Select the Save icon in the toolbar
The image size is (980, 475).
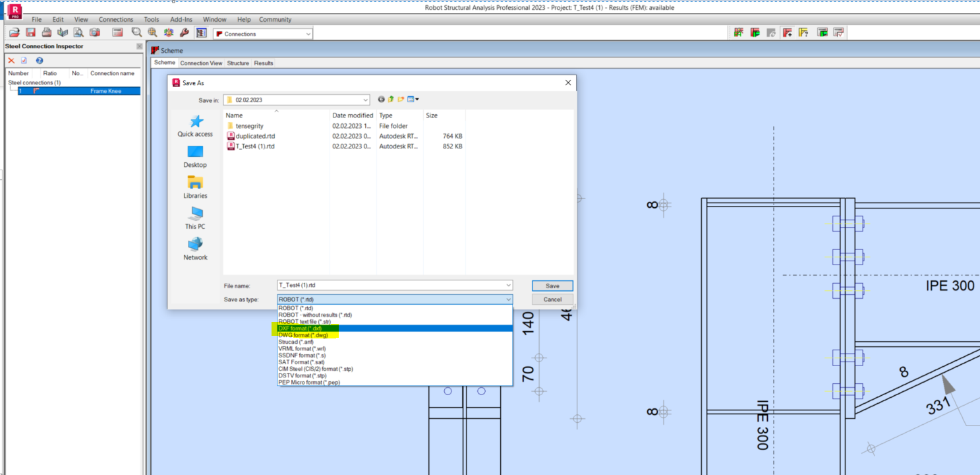point(30,32)
